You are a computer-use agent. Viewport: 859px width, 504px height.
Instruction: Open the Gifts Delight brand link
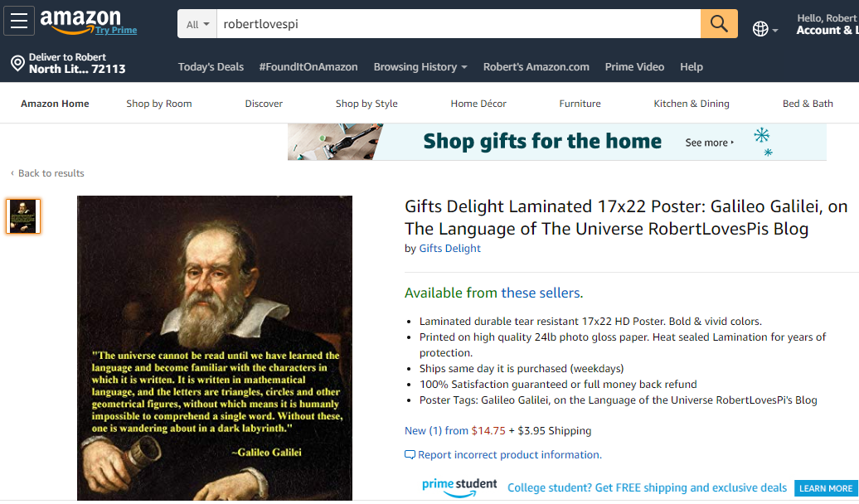pyautogui.click(x=449, y=248)
